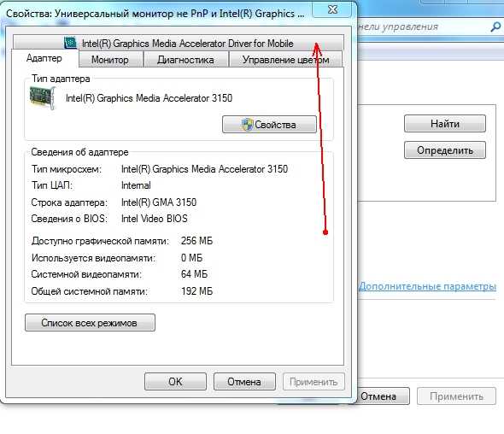Screen dimensions: 504x434
Task: Select dedicated video memory value 0 МБ
Action: click(191, 258)
